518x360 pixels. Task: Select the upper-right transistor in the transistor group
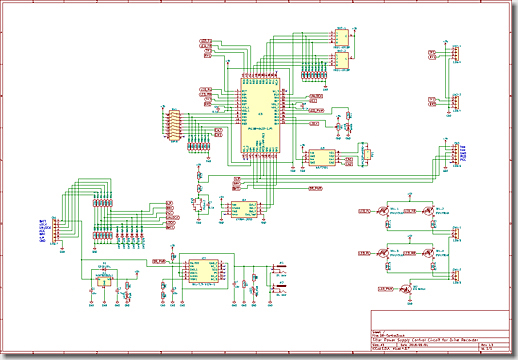tap(428, 211)
